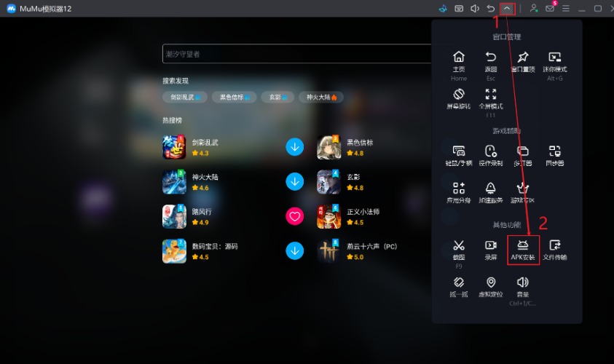Switch to 迷你模式 mini mode
Screen dimensions: 614x364
coord(555,57)
